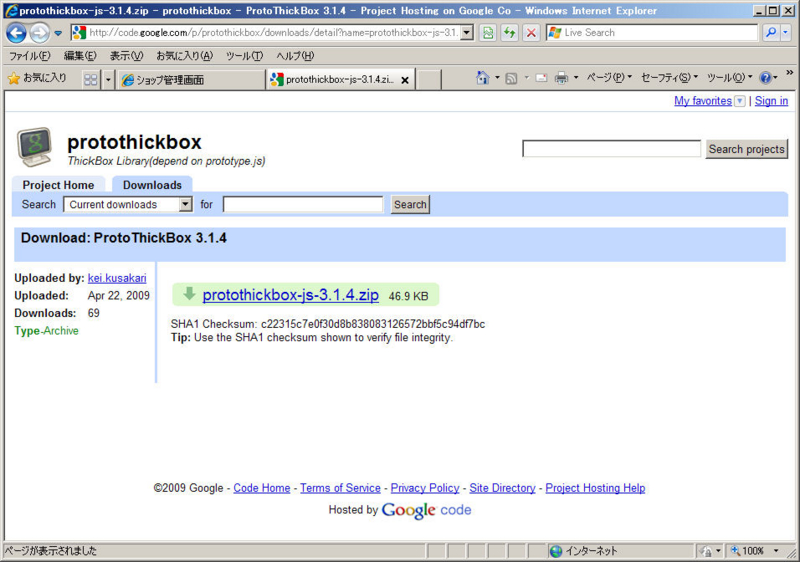800x562 pixels.
Task: Click the browser Forward arrow button
Action: point(40,33)
